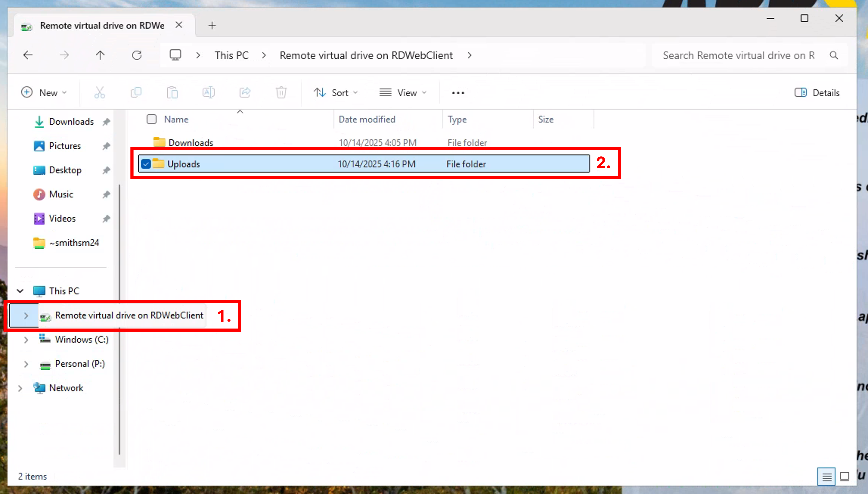Click the forward navigation arrow

tap(64, 55)
